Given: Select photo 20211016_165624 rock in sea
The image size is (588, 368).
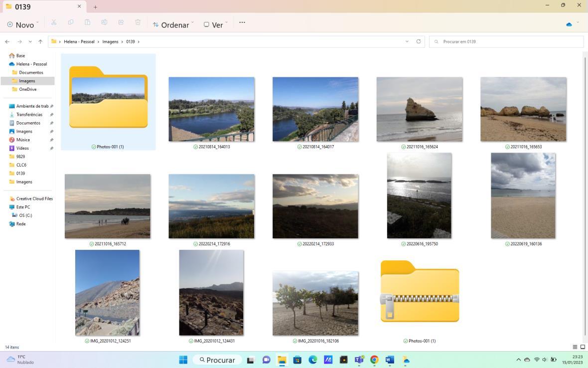Looking at the screenshot, I should click(419, 109).
